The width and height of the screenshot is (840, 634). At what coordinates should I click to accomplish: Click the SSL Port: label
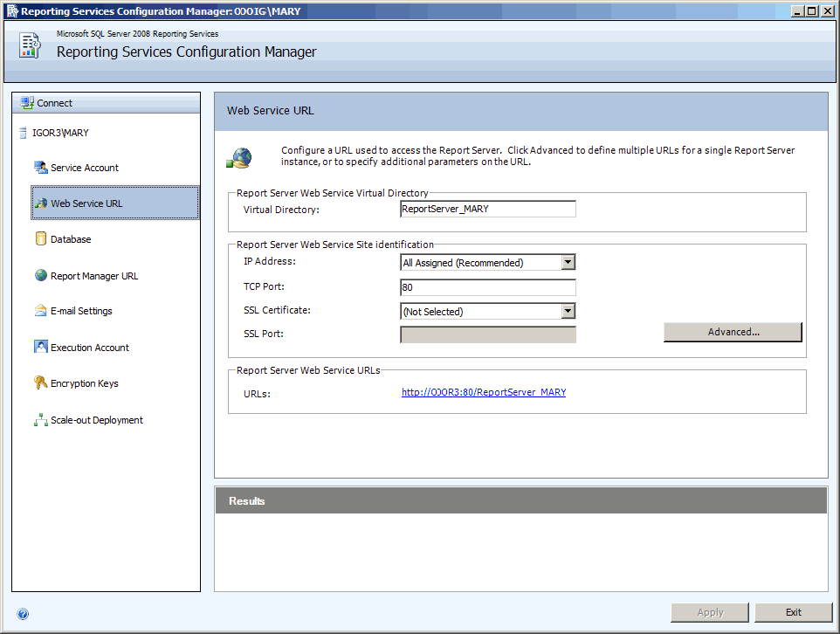pyautogui.click(x=264, y=334)
